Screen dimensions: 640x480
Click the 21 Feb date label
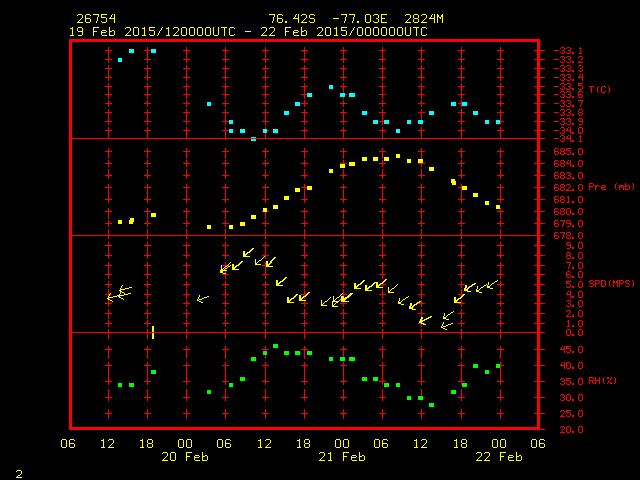(341, 456)
